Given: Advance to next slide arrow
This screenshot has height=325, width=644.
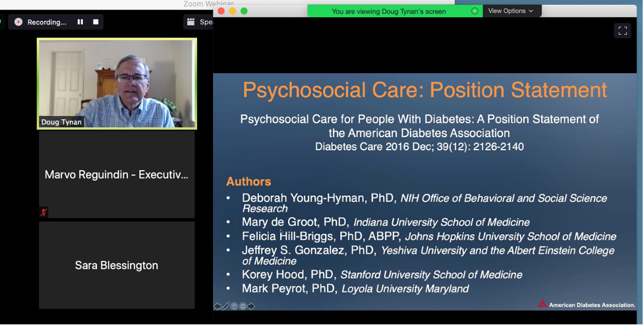Looking at the screenshot, I should 251,306.
